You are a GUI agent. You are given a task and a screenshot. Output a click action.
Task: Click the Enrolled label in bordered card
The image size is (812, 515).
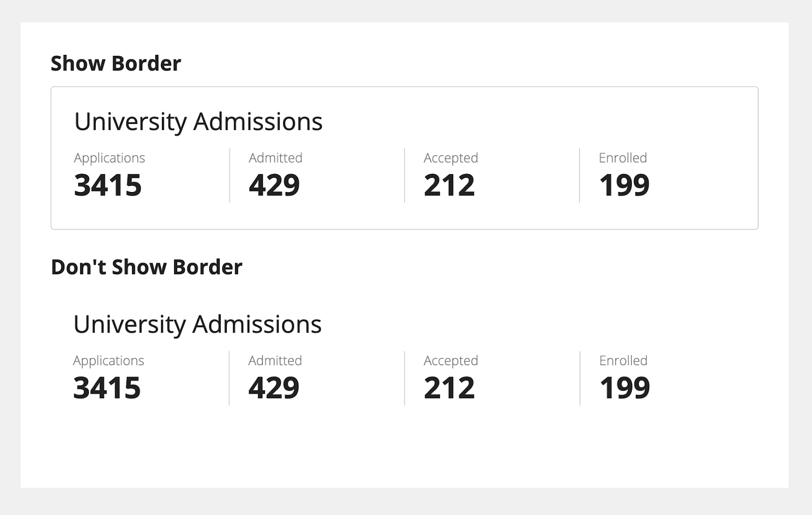coord(622,158)
